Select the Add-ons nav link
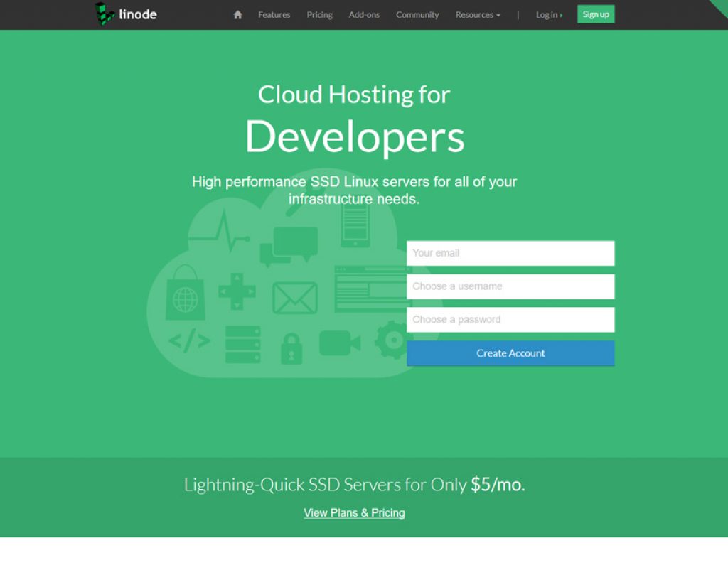 pos(364,15)
